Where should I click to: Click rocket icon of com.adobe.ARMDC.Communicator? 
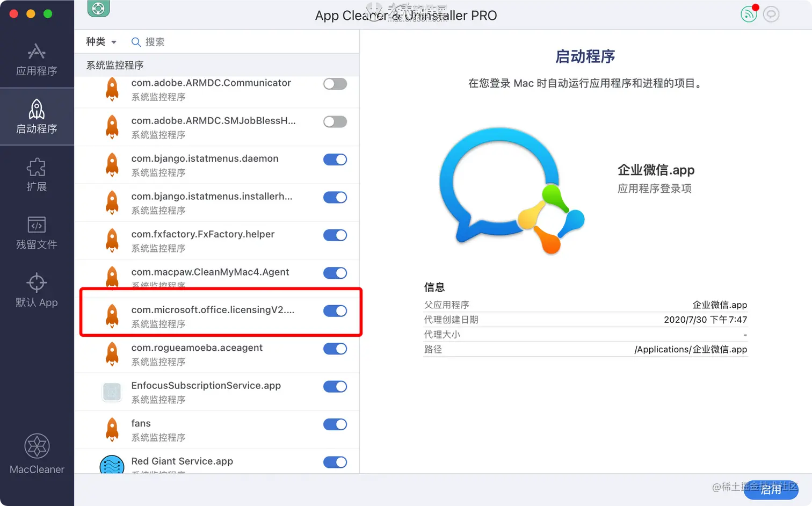(x=112, y=89)
